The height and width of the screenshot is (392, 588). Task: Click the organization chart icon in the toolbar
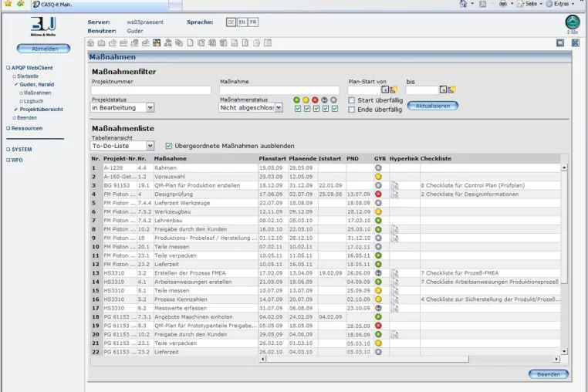coord(168,43)
